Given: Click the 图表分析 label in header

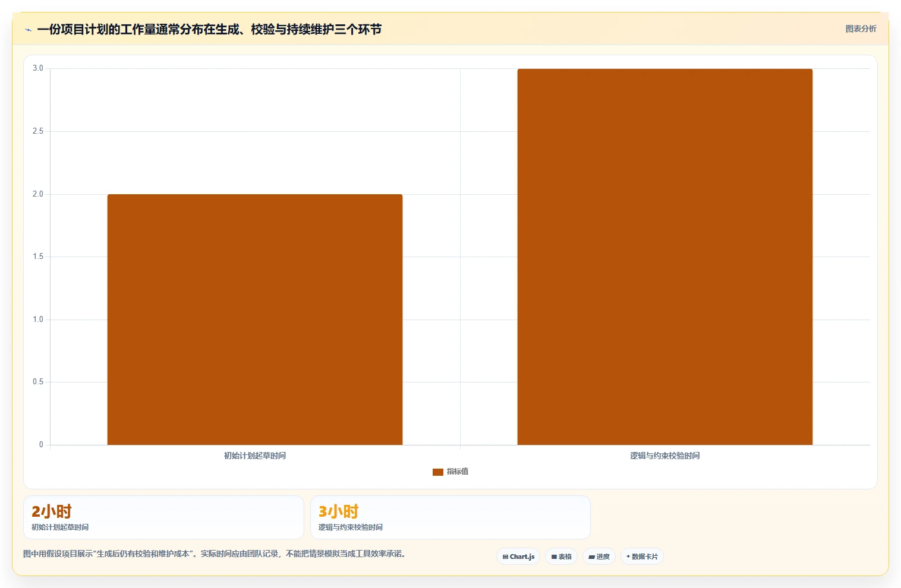Looking at the screenshot, I should point(861,29).
